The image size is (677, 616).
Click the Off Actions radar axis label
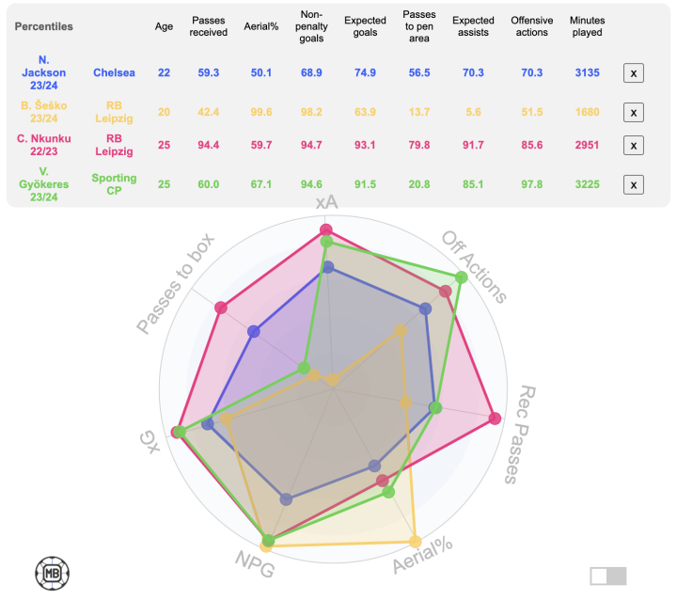tap(474, 267)
